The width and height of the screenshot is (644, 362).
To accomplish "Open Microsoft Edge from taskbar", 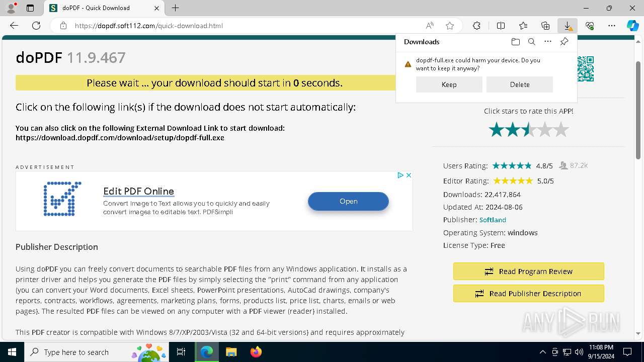I will click(207, 352).
